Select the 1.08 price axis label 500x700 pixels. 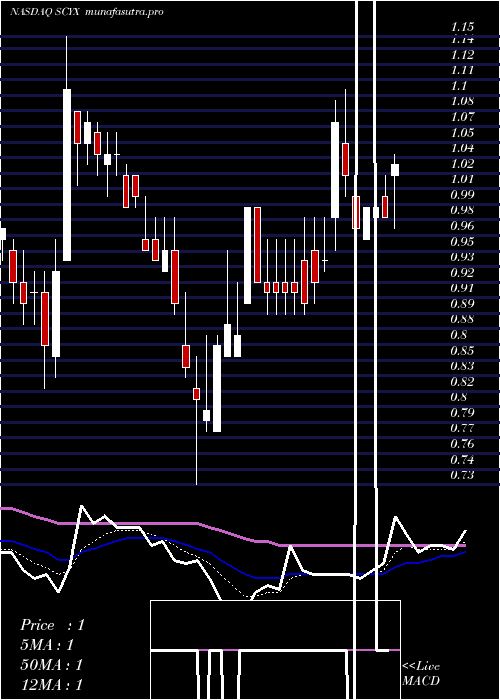coord(462,101)
